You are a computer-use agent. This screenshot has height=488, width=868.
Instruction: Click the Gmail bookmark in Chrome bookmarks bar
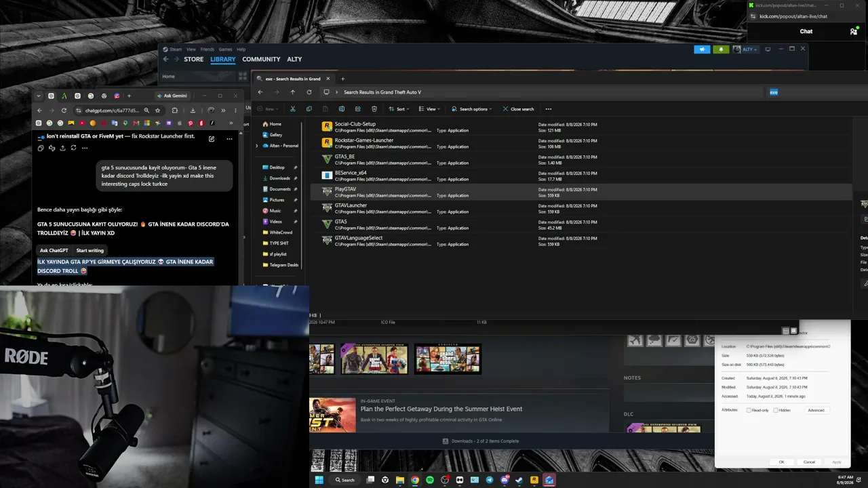point(136,123)
